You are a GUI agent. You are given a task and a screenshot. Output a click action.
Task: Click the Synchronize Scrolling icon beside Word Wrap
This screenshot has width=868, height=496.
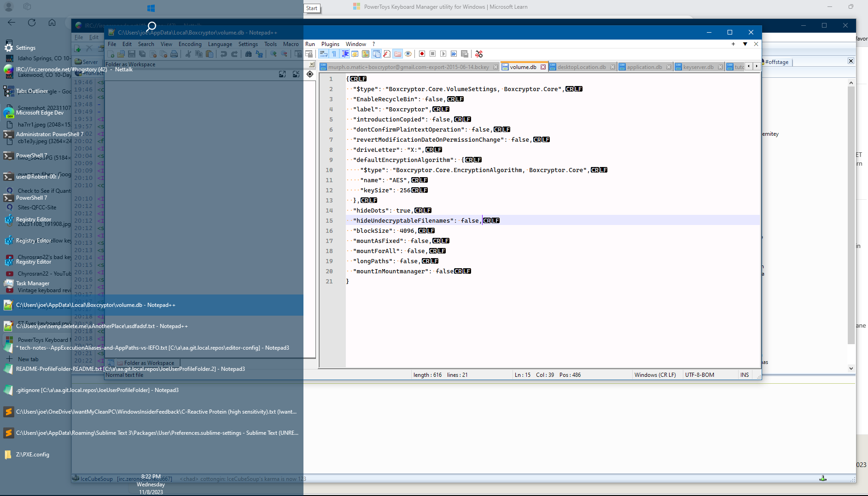(x=309, y=54)
